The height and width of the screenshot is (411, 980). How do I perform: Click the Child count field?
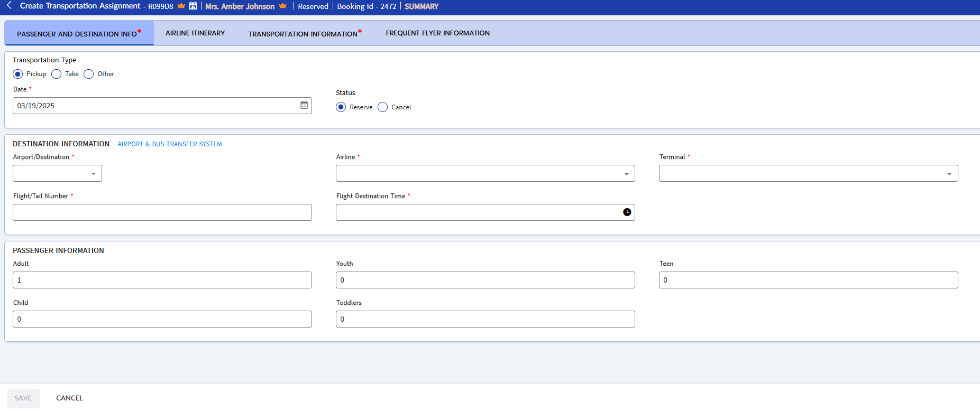(x=162, y=319)
